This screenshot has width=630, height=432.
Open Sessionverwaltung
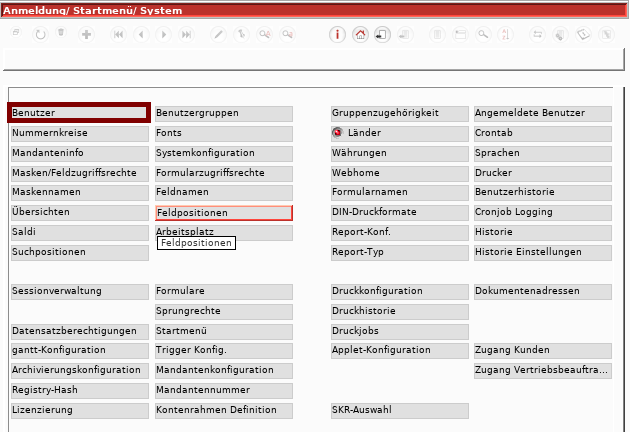click(80, 292)
